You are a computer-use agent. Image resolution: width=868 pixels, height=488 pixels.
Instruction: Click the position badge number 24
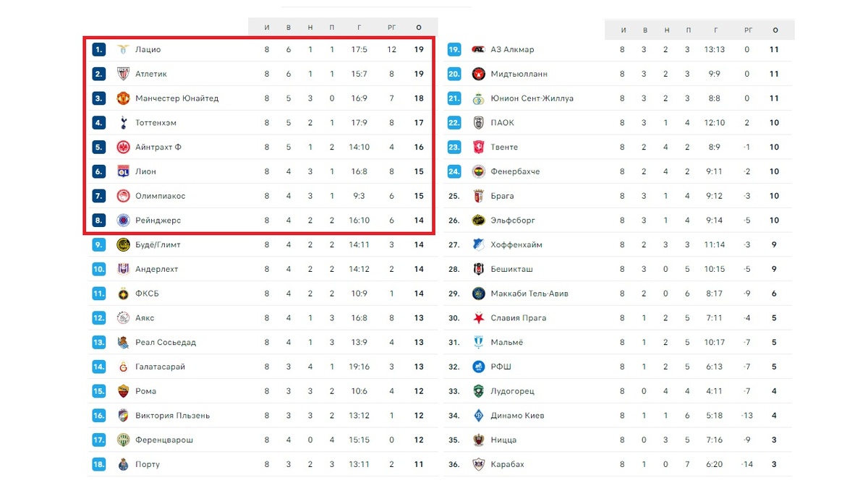(454, 171)
